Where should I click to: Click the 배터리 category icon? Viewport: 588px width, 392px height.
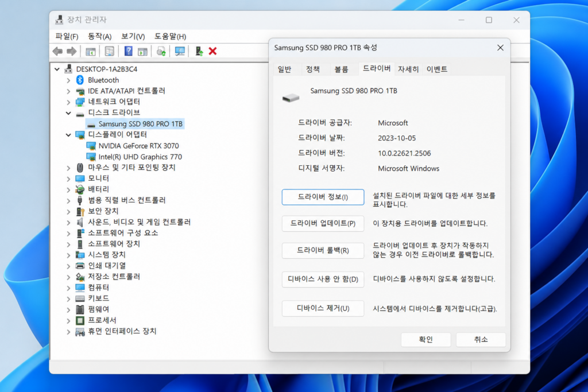pyautogui.click(x=80, y=189)
